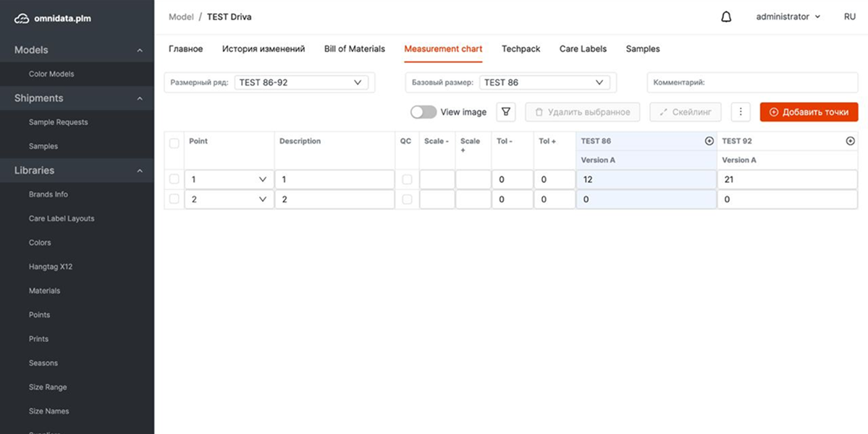Open Care Label Layouts in sidebar
The width and height of the screenshot is (868, 434).
coord(62,218)
